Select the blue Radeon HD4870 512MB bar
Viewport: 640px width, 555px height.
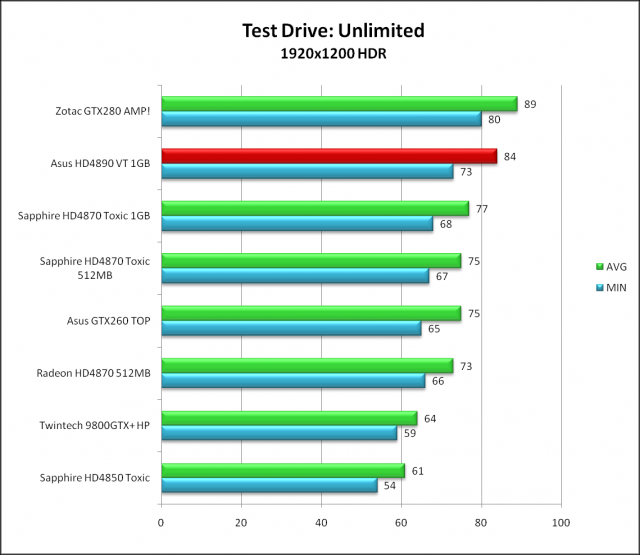click(293, 381)
